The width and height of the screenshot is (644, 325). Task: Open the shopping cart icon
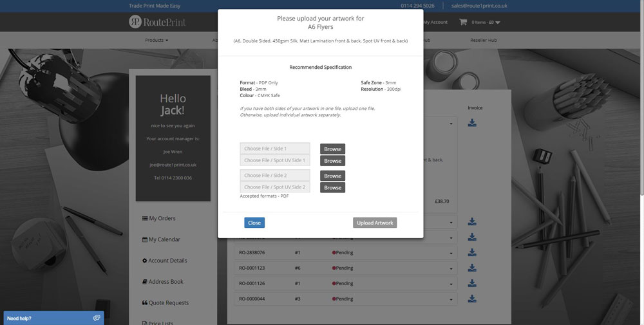point(463,22)
